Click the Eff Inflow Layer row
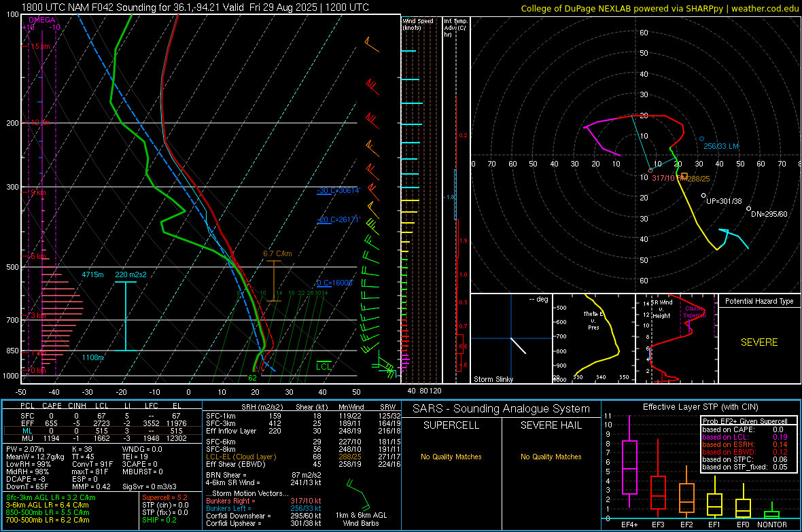This screenshot has width=802, height=532. 303,431
